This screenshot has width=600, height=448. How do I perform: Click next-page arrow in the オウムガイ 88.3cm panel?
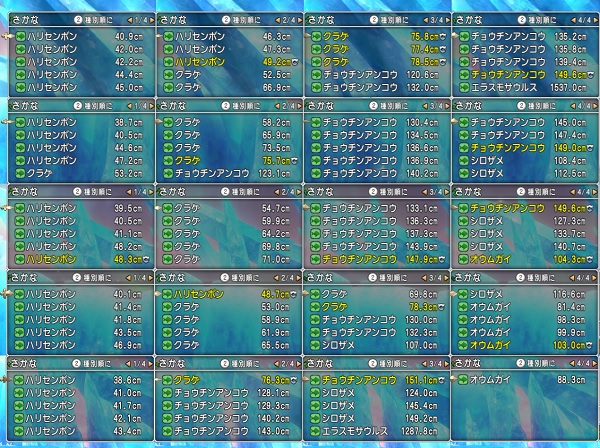click(594, 363)
